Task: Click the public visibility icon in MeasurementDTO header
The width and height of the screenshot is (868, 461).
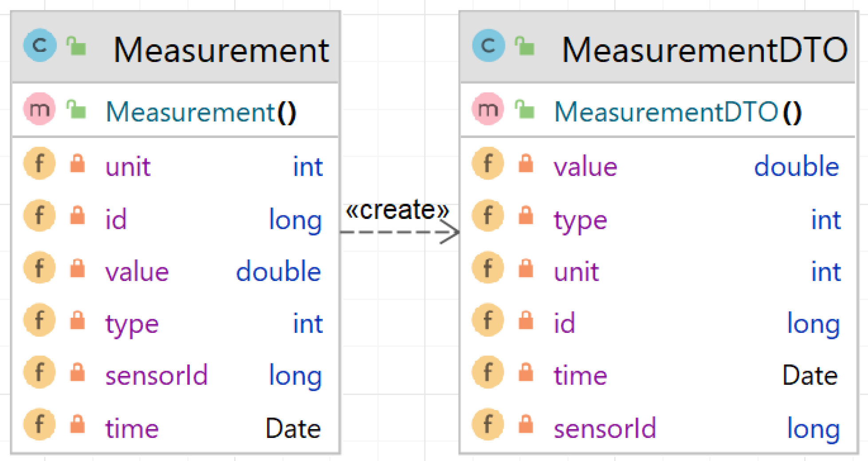Action: 525,46
